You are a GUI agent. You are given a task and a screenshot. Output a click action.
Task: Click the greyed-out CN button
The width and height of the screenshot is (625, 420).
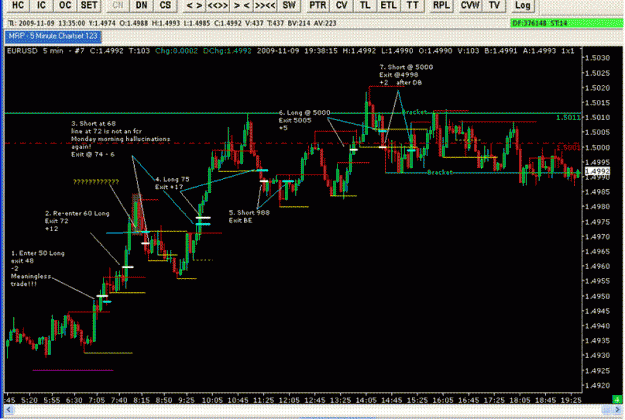click(x=118, y=5)
